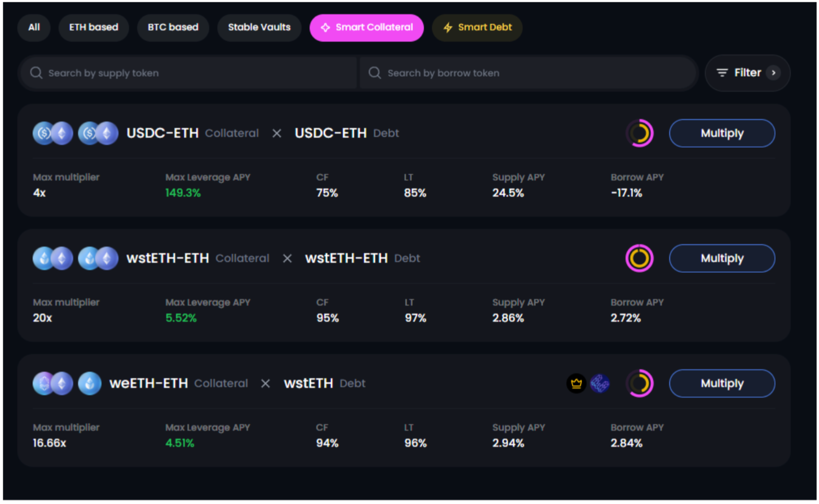Viewport: 819px width, 504px height.
Task: Open the Stable Vaults tab
Action: pyautogui.click(x=259, y=27)
